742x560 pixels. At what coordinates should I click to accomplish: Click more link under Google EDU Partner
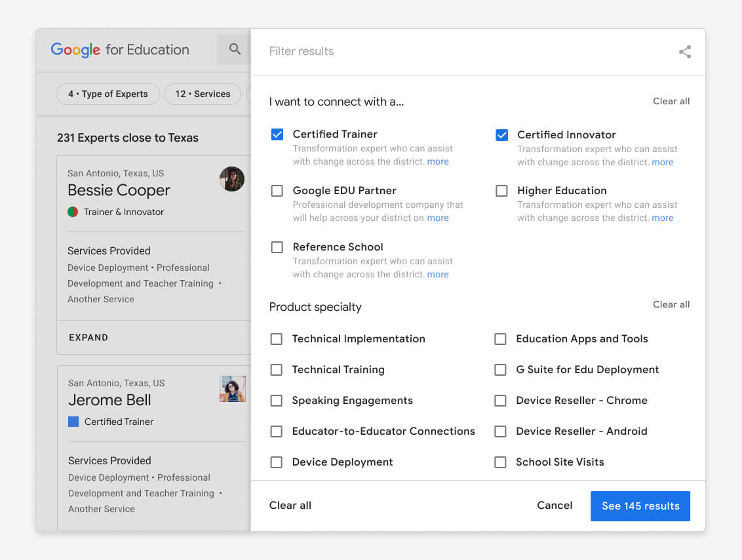(438, 218)
